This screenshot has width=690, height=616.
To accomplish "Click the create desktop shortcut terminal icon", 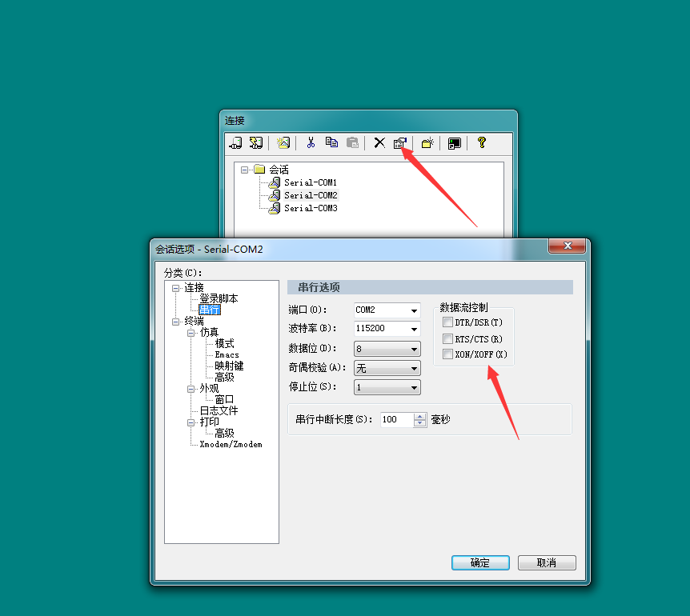I will pos(454,143).
